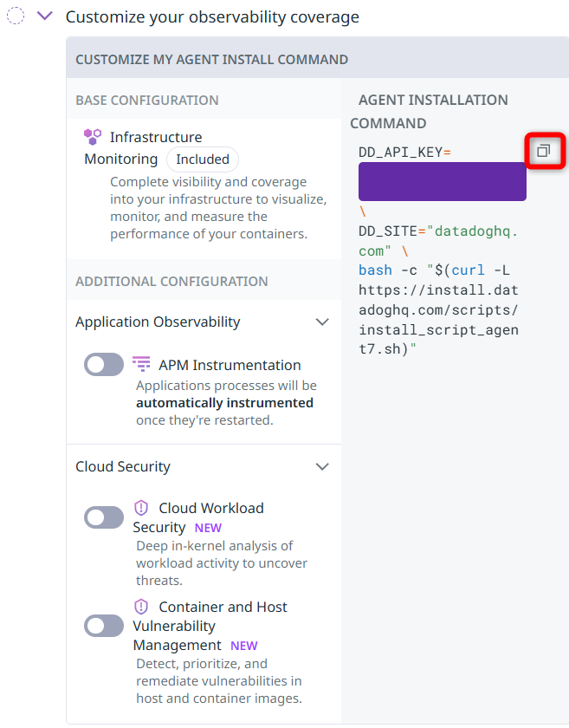Click the DD_API_KEY= label

[x=404, y=153]
